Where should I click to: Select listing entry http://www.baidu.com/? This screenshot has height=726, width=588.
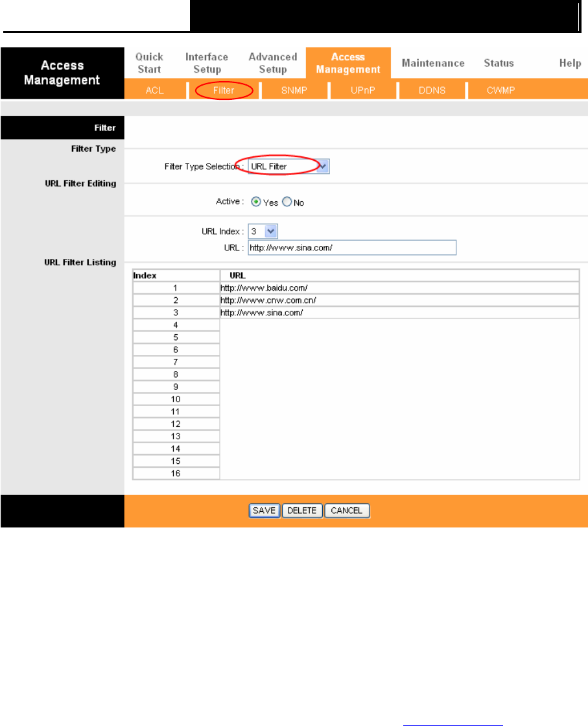point(264,288)
